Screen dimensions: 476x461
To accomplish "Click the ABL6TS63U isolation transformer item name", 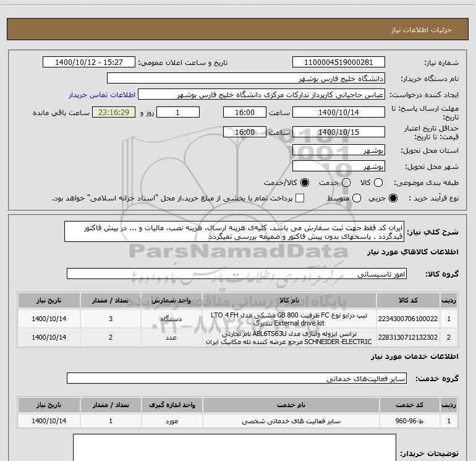I will 289,337.
